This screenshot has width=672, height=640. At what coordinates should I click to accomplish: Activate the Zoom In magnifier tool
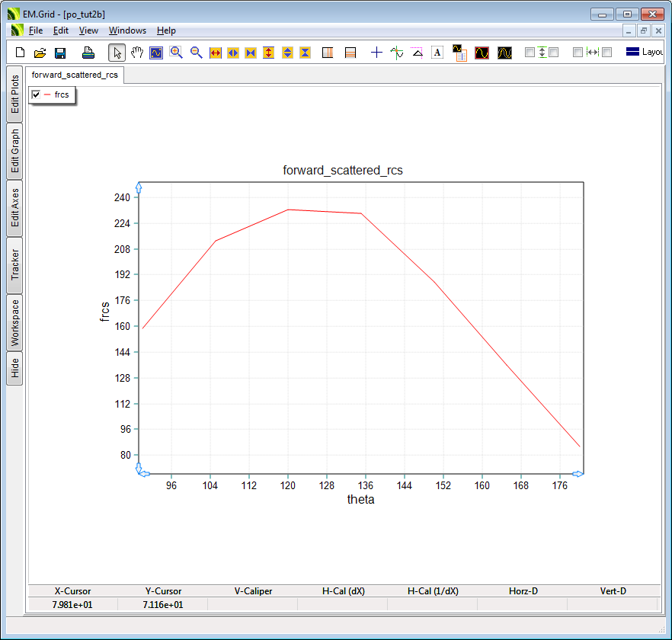pyautogui.click(x=176, y=53)
